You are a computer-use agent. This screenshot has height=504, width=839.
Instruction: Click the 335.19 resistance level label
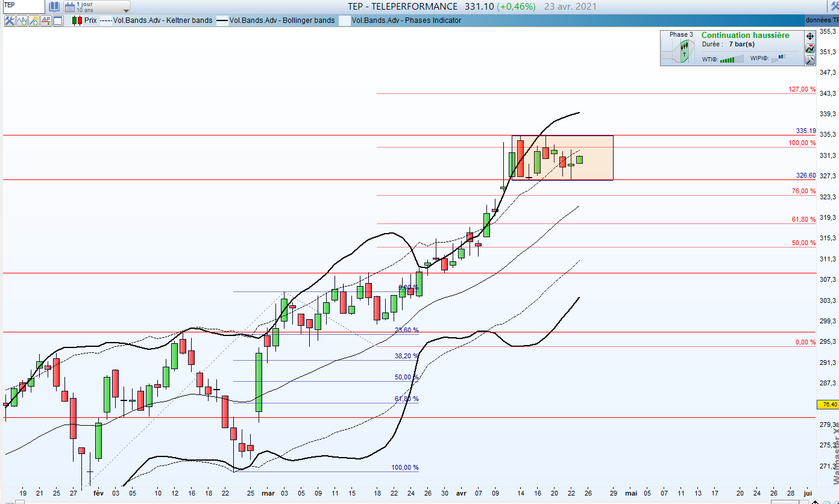pos(806,131)
